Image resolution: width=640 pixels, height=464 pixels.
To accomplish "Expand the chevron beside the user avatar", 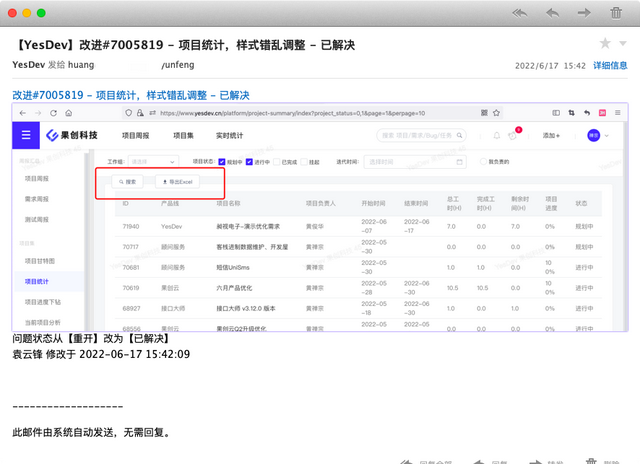I will click(x=607, y=136).
